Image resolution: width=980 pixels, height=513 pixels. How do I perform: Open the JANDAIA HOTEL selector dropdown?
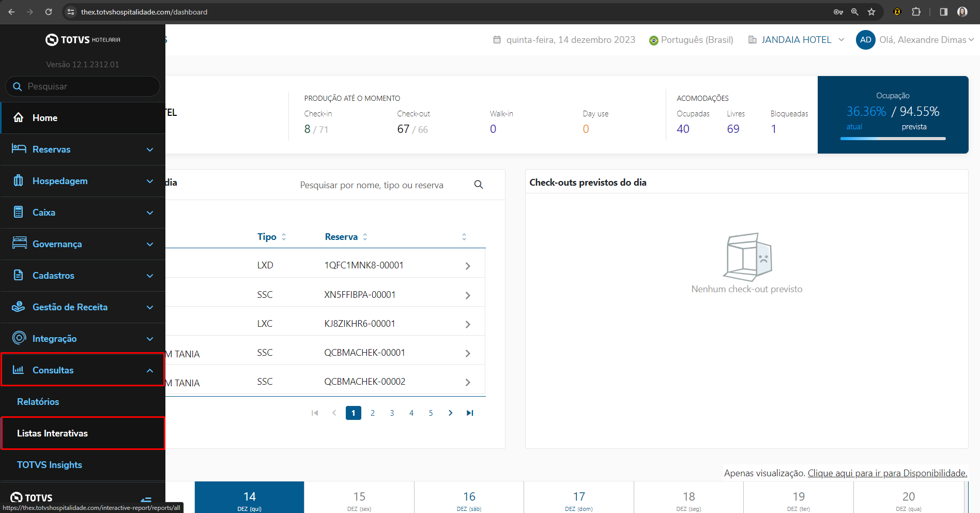click(842, 40)
